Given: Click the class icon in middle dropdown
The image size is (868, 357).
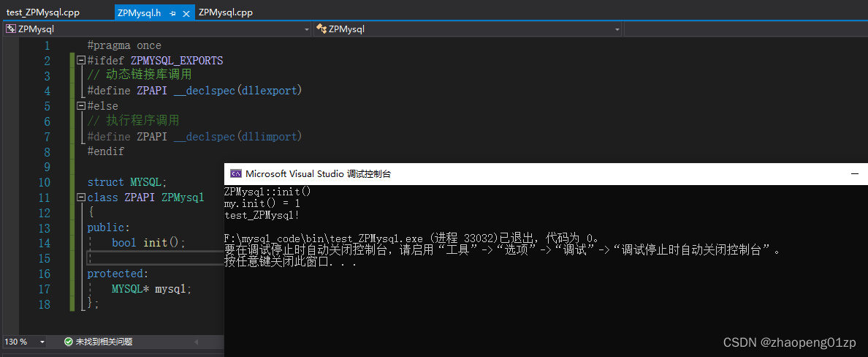Looking at the screenshot, I should click(321, 29).
